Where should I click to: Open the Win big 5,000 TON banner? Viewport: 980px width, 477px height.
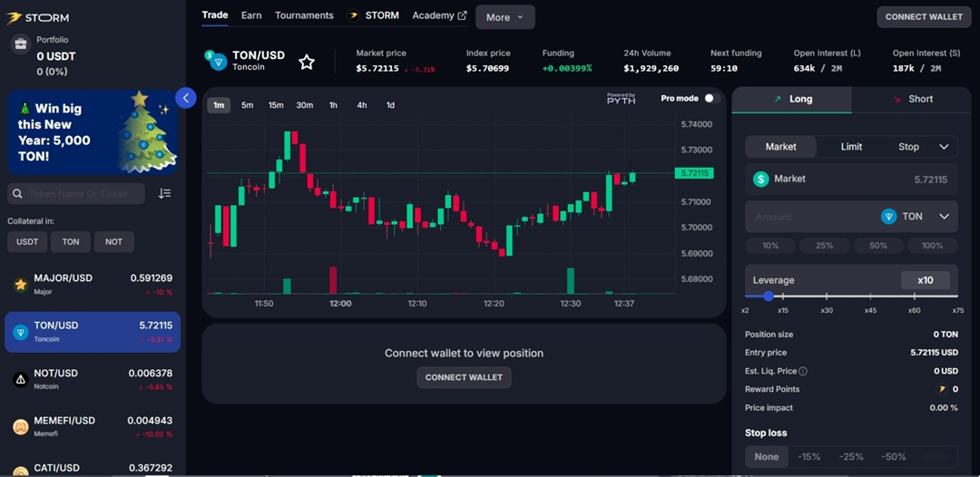(93, 131)
